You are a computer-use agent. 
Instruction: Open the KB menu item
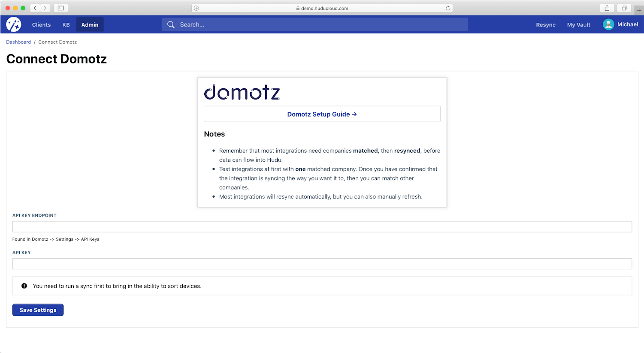coord(66,25)
